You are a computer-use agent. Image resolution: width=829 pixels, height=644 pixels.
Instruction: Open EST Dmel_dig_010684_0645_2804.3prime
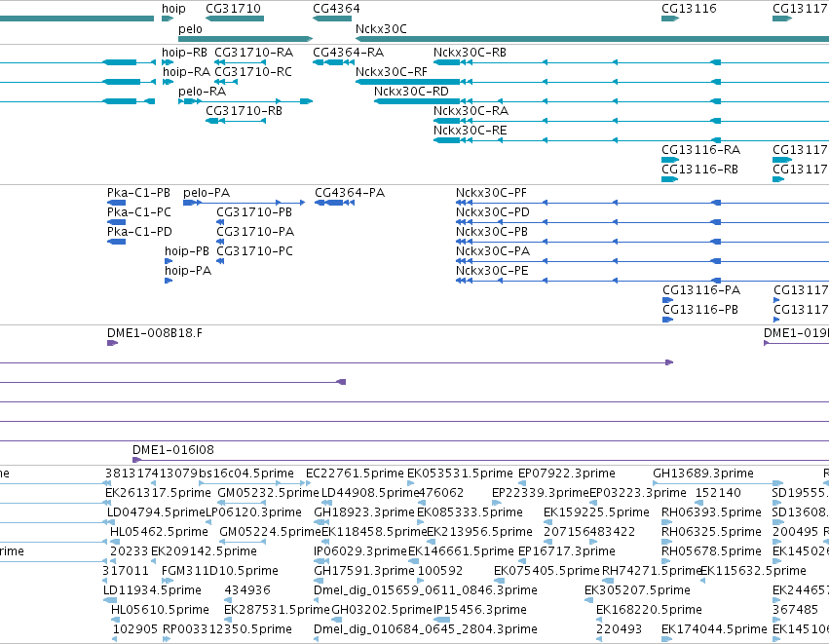click(x=426, y=629)
